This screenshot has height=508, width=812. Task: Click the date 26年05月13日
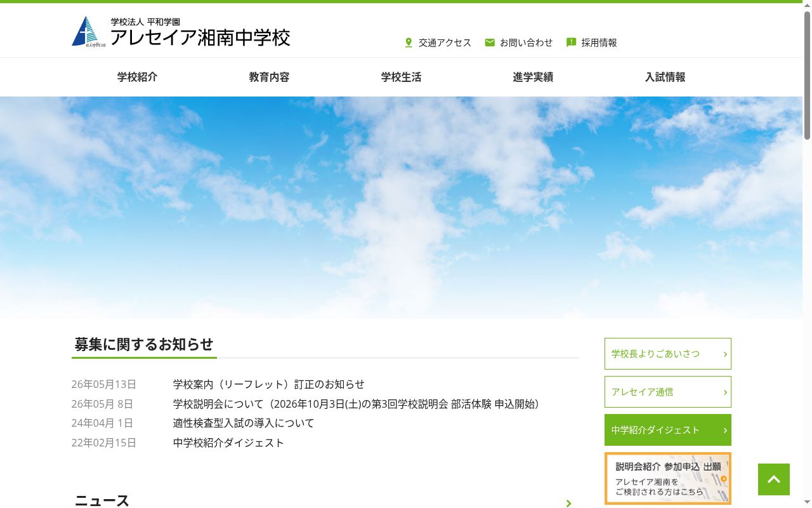(104, 384)
